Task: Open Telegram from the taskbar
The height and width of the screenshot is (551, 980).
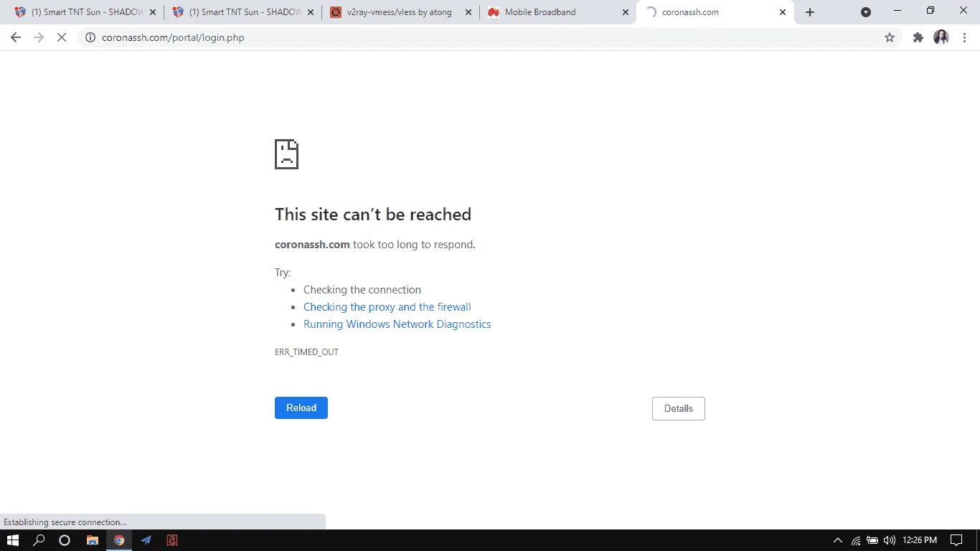Action: (146, 540)
